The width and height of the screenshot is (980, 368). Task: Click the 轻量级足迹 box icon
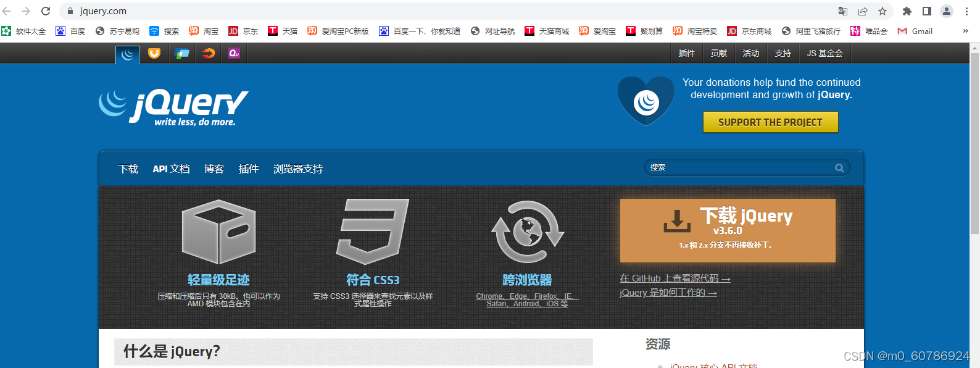pos(219,232)
